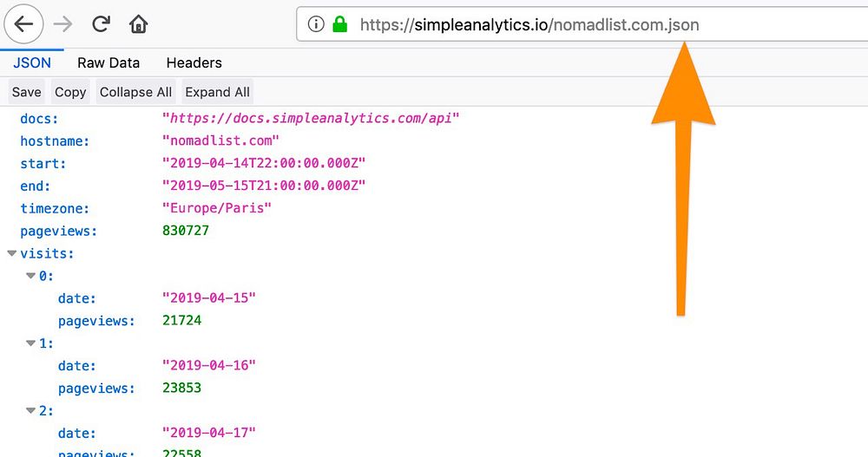Copy the JSON with the Copy button
Image resolution: width=868 pixels, height=457 pixels.
point(70,92)
